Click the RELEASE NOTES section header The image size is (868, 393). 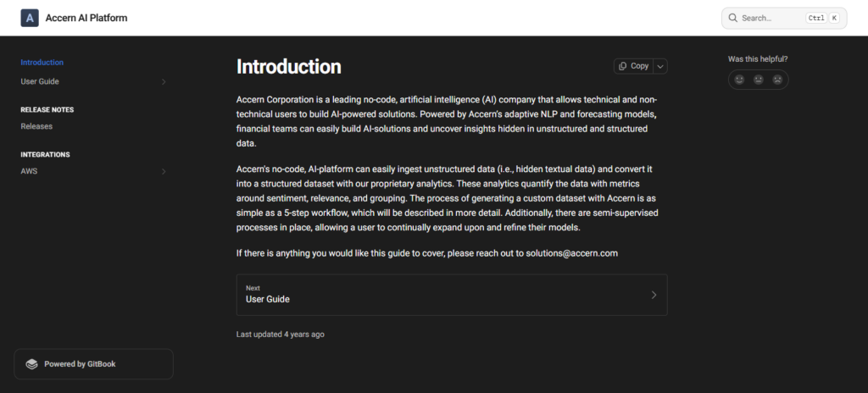point(47,109)
